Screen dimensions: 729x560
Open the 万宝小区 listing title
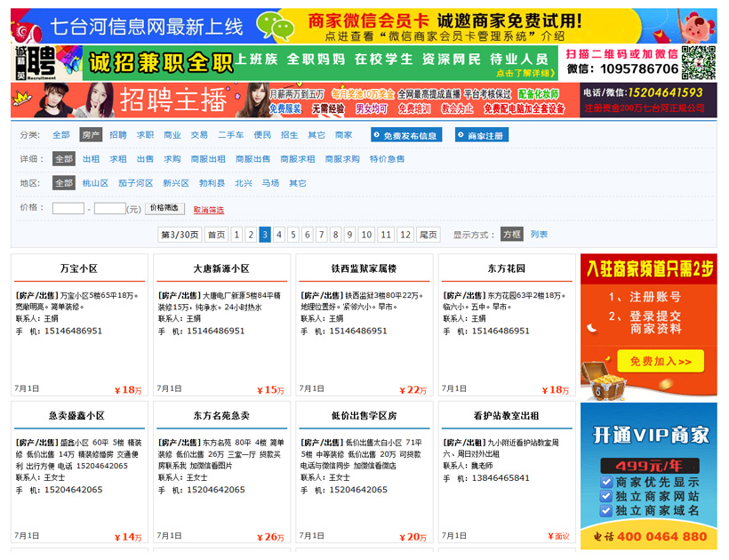click(x=78, y=268)
